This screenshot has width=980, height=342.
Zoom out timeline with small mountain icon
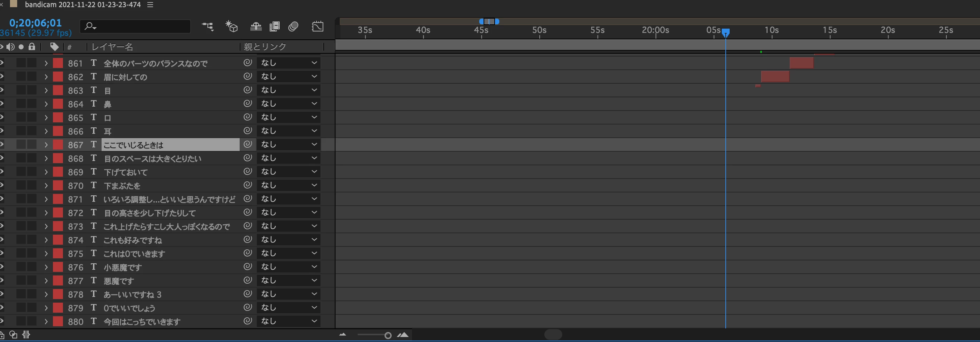tap(342, 335)
